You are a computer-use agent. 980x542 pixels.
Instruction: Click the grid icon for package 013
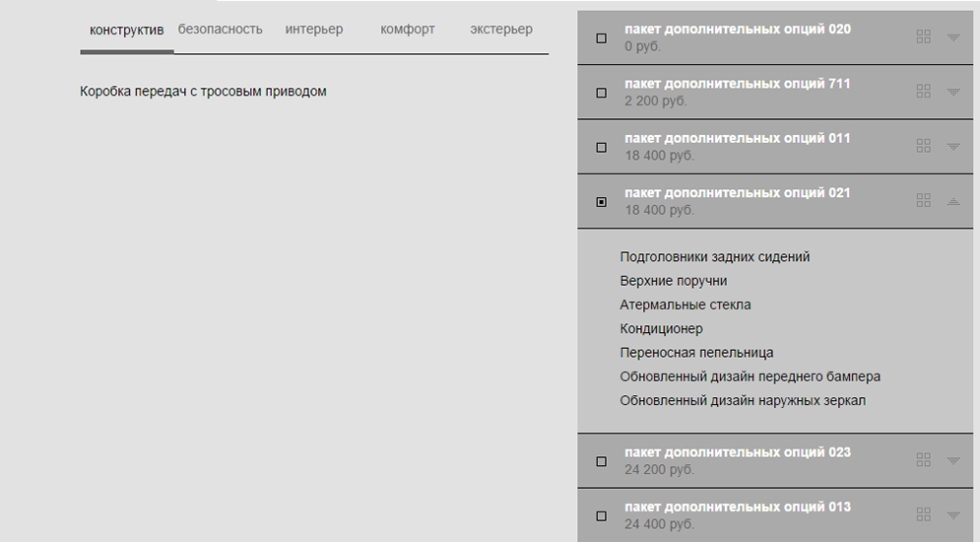923,514
